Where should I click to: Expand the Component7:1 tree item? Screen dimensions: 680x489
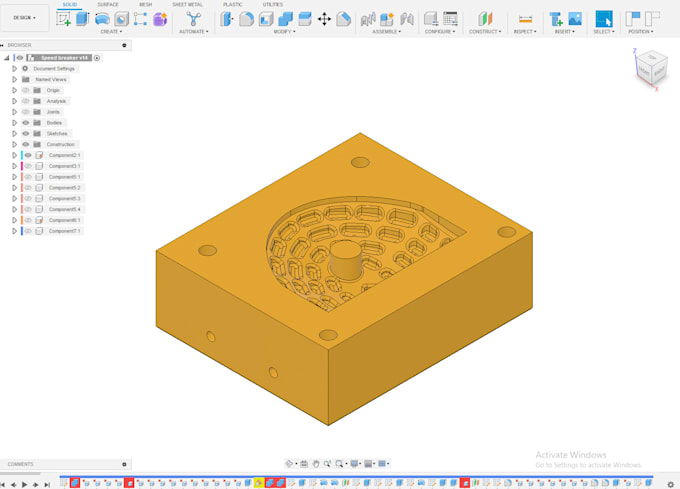pos(14,231)
